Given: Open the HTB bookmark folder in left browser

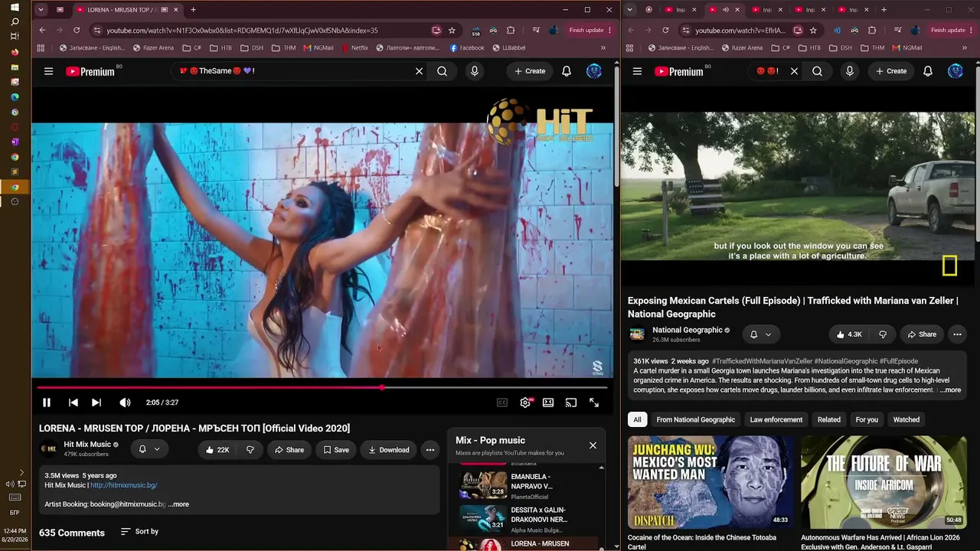Looking at the screenshot, I should 220,47.
